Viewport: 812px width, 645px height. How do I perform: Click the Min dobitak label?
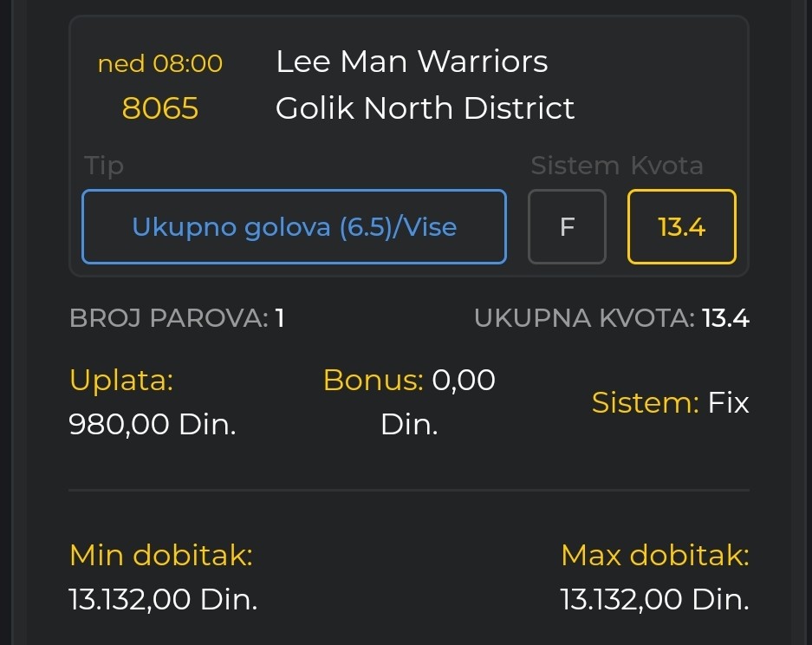(161, 555)
